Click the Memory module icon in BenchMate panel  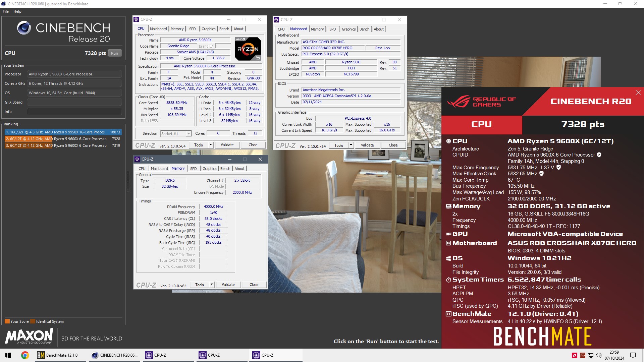(448, 206)
